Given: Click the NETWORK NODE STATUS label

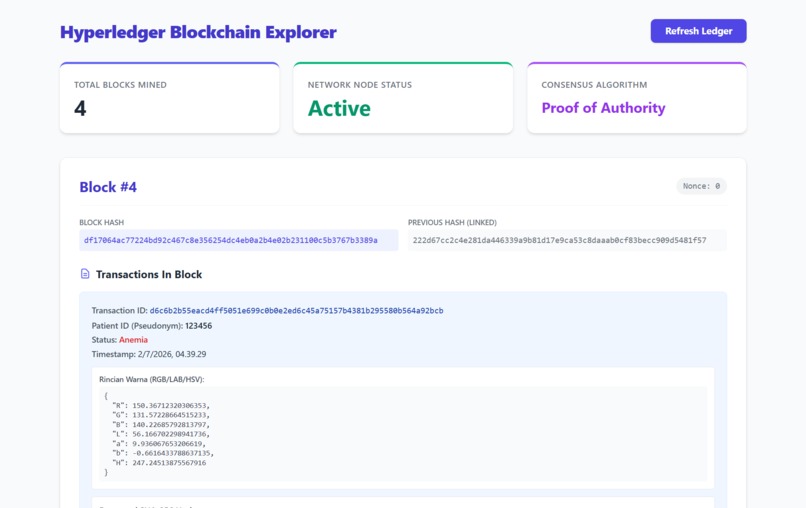Looking at the screenshot, I should (360, 85).
